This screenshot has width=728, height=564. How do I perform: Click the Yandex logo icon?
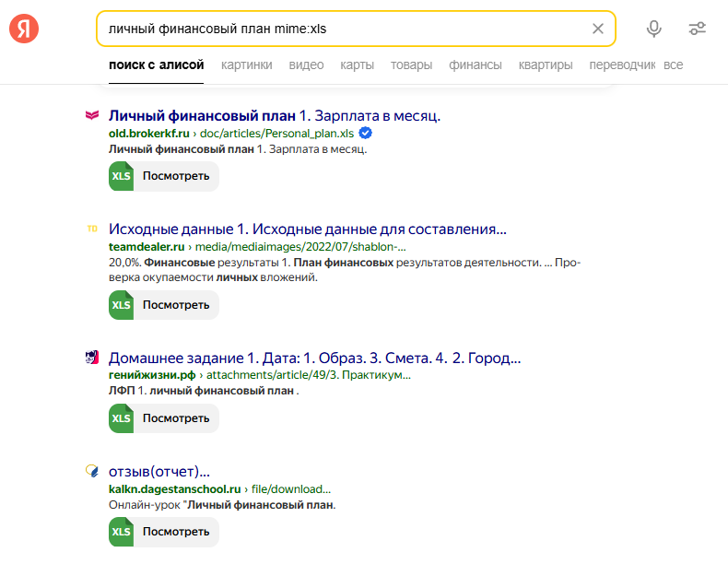[x=24, y=29]
